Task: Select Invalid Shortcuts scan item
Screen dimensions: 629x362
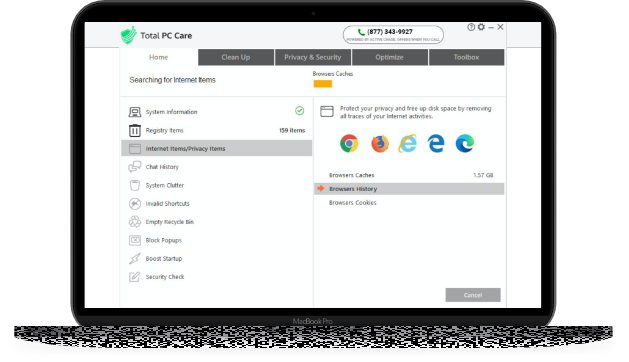Action: coord(217,203)
